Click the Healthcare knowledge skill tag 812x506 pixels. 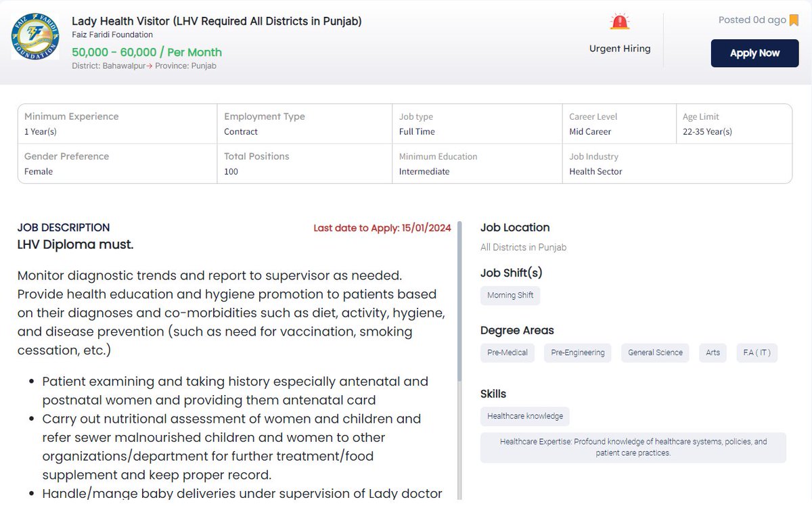[525, 416]
